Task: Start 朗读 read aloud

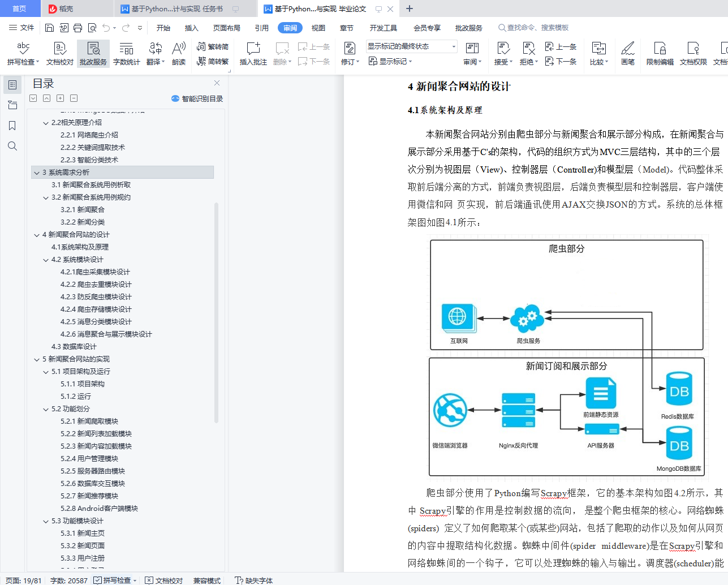Action: 179,54
